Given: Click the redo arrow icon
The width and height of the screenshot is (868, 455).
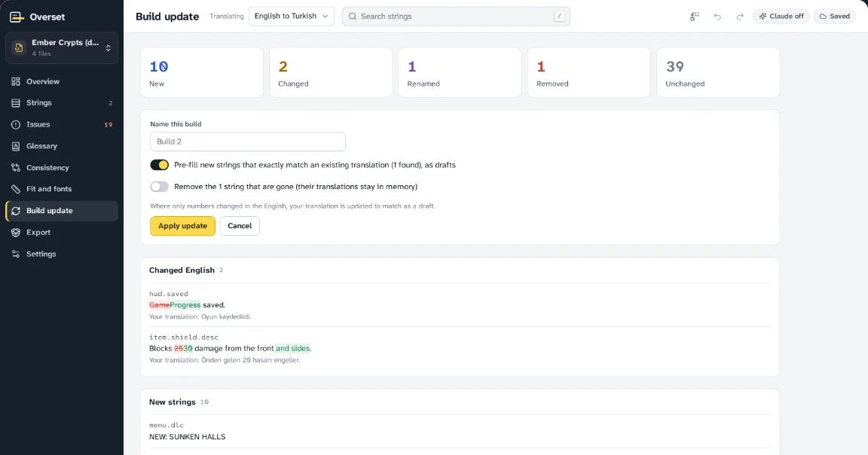Looking at the screenshot, I should 740,17.
